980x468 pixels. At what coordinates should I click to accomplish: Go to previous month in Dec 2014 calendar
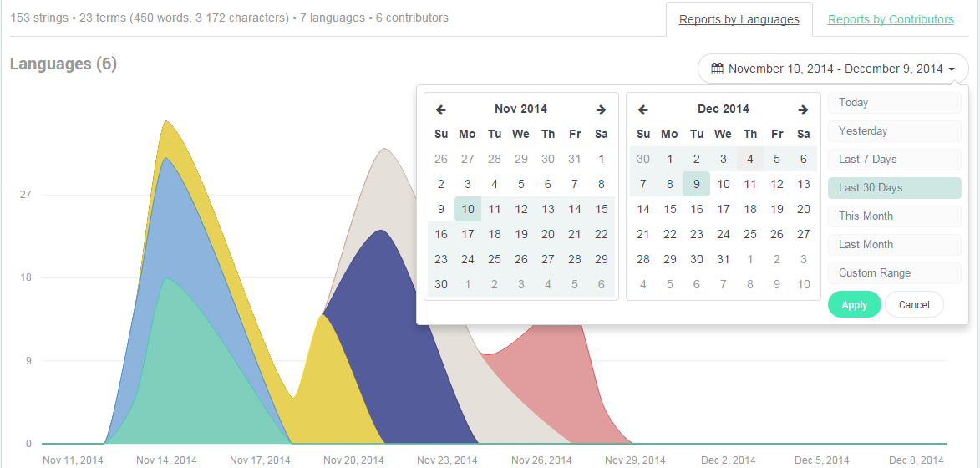tap(642, 109)
